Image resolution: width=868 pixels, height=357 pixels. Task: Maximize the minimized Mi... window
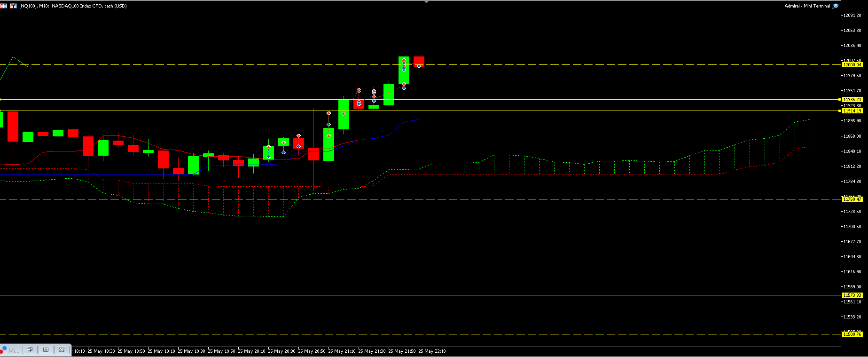coord(46,350)
